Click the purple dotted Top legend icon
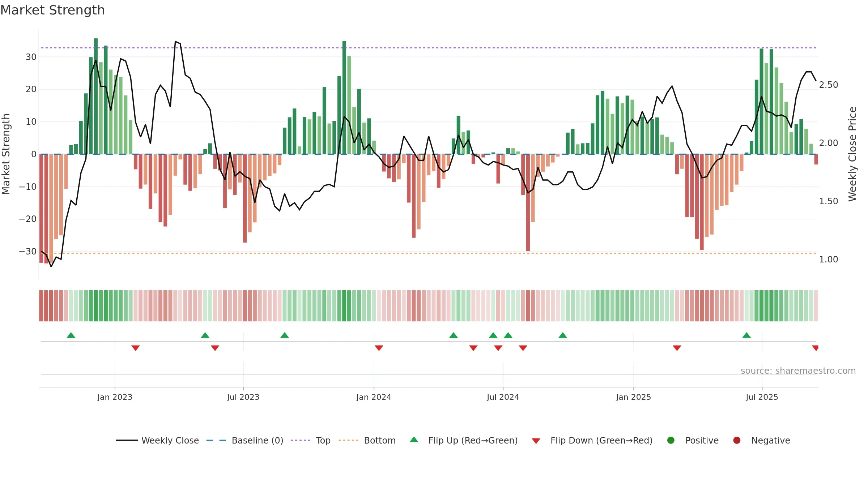The width and height of the screenshot is (868, 488). (301, 440)
